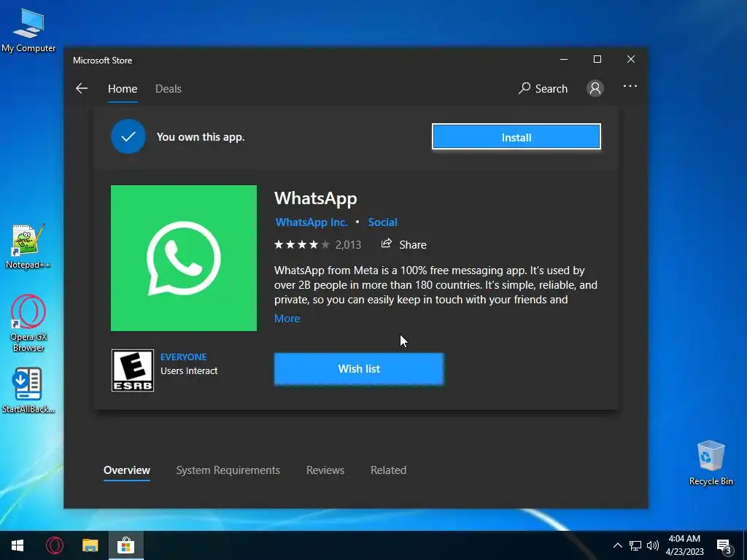Open the Related tab
Viewport: 747px width, 560px height.
pyautogui.click(x=388, y=470)
